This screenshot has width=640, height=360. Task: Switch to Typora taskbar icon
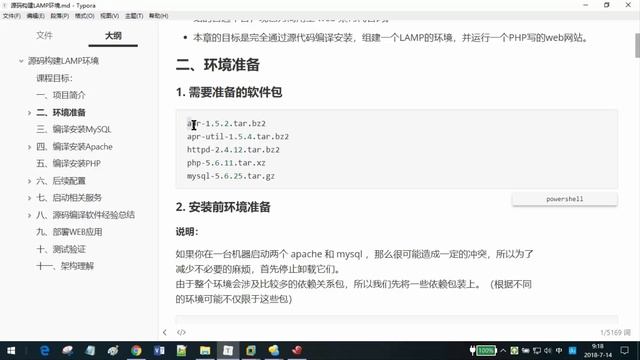(x=228, y=351)
